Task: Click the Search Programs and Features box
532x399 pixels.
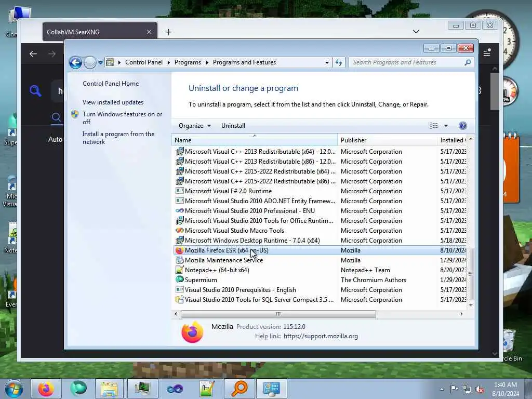Action: click(x=411, y=62)
